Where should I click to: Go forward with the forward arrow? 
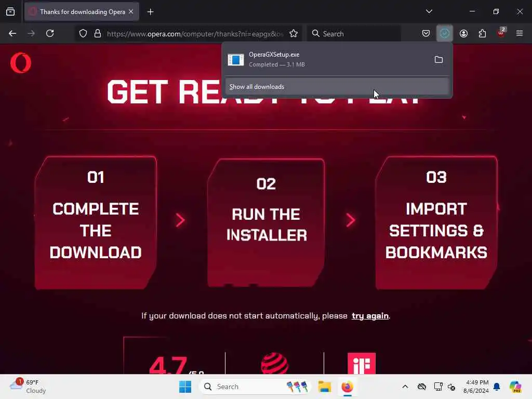[x=31, y=33]
